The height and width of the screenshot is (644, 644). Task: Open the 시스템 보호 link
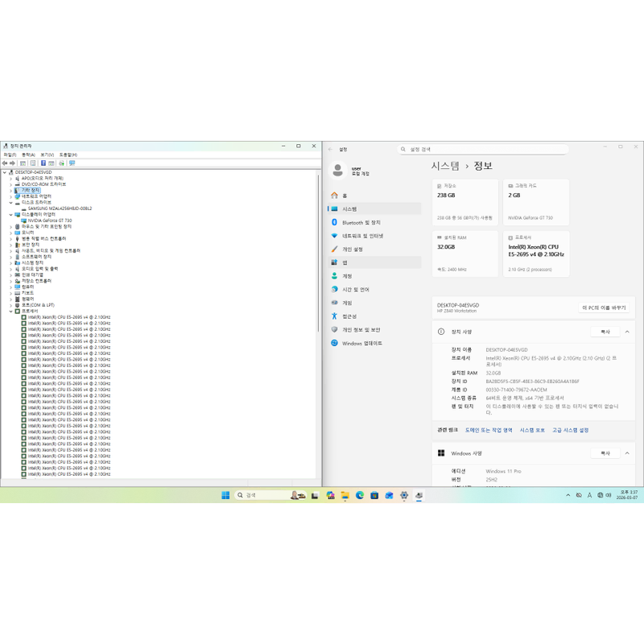tap(532, 430)
